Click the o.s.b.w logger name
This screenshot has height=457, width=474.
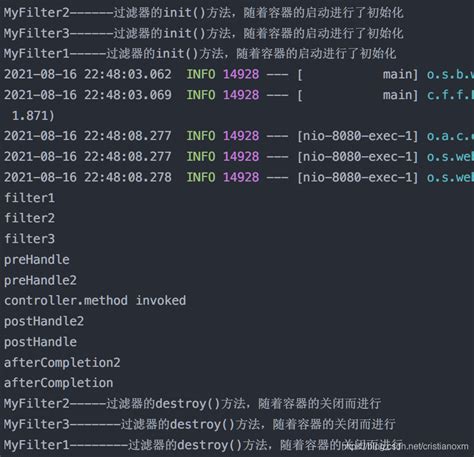[450, 74]
